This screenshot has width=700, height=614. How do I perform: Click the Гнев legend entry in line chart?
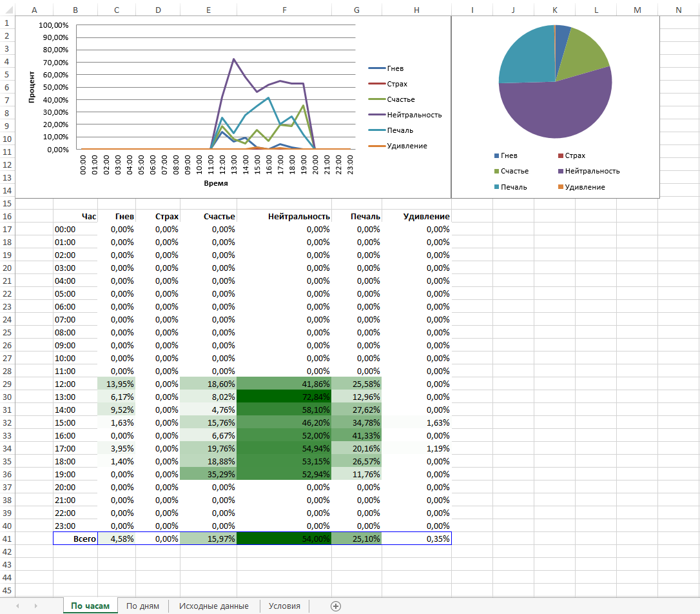386,68
